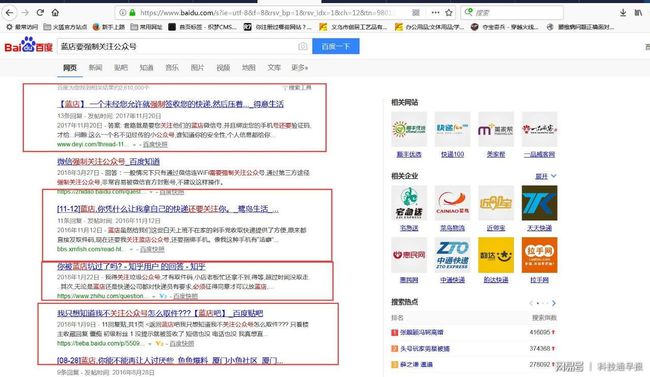Open 百度快照 for the www.deyi.com result
This screenshot has height=377, width=650.
click(x=155, y=145)
